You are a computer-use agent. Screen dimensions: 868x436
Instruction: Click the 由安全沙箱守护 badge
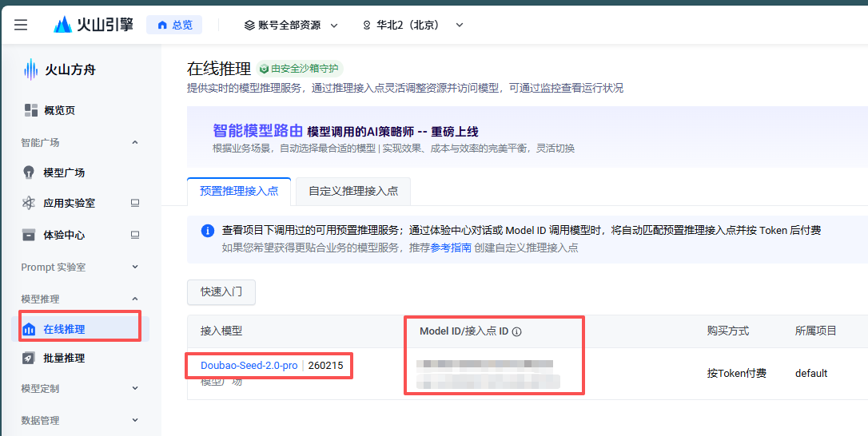[300, 69]
